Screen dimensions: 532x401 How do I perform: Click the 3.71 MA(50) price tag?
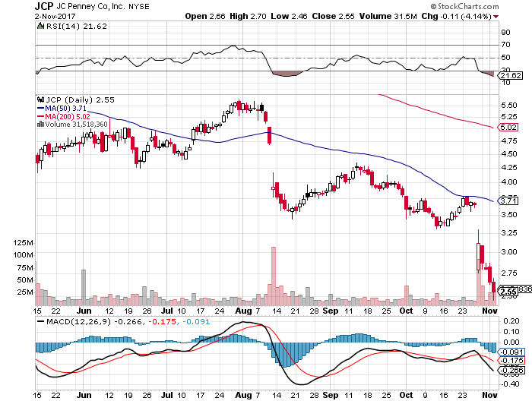click(x=505, y=201)
